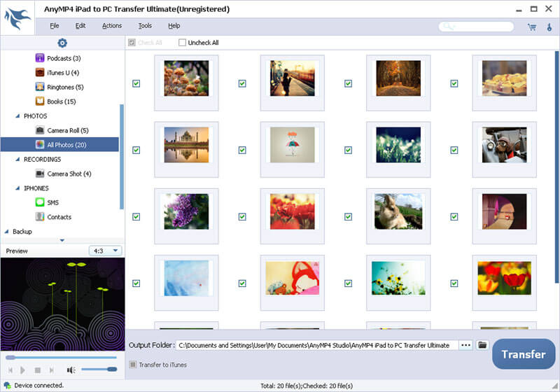Open the 4:3 aspect ratio dropdown
The height and width of the screenshot is (392, 560).
105,251
